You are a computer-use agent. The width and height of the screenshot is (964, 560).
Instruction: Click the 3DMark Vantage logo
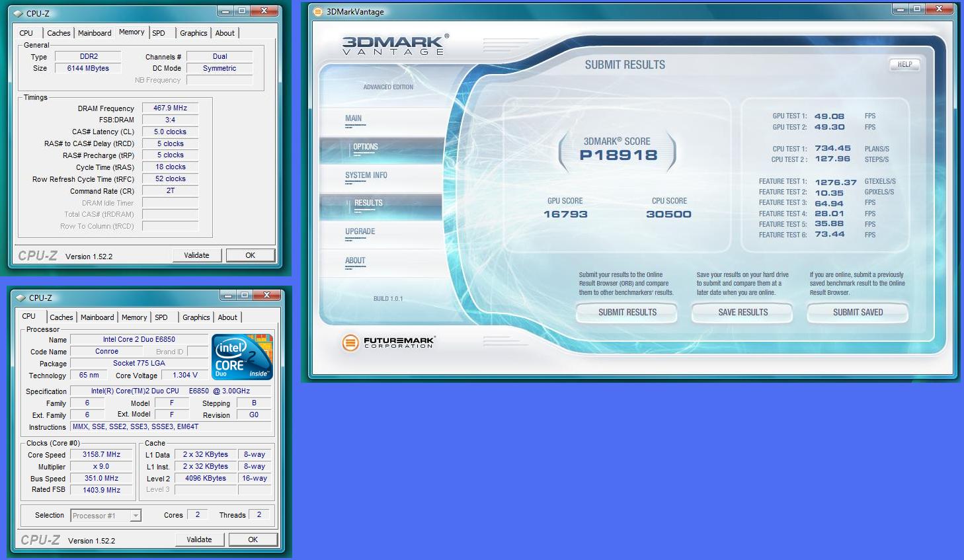tap(395, 44)
